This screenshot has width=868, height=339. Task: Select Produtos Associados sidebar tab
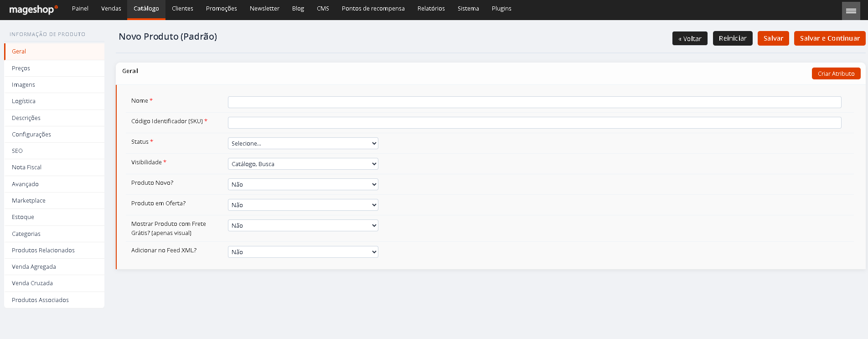pyautogui.click(x=54, y=300)
